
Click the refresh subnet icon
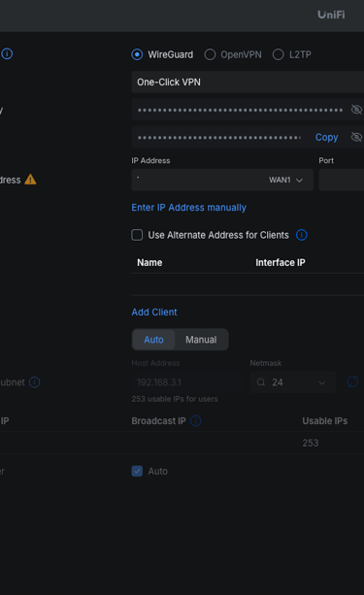coord(352,381)
